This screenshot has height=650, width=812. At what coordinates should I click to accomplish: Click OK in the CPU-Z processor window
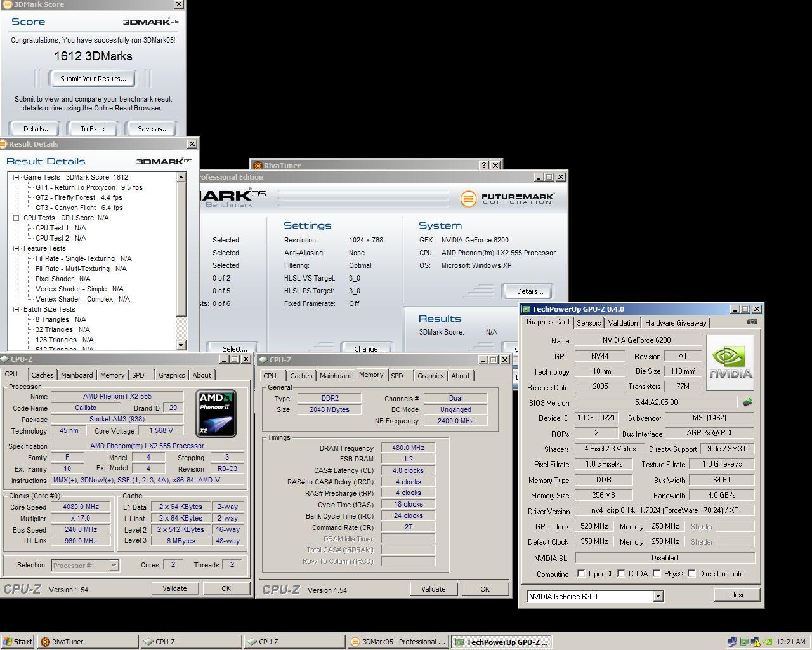click(226, 588)
